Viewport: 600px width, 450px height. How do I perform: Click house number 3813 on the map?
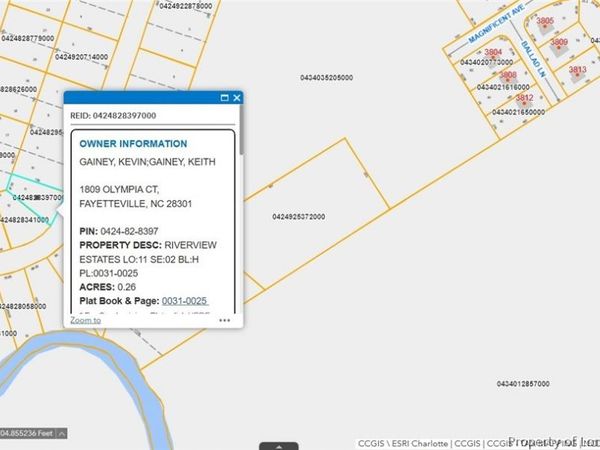click(578, 70)
